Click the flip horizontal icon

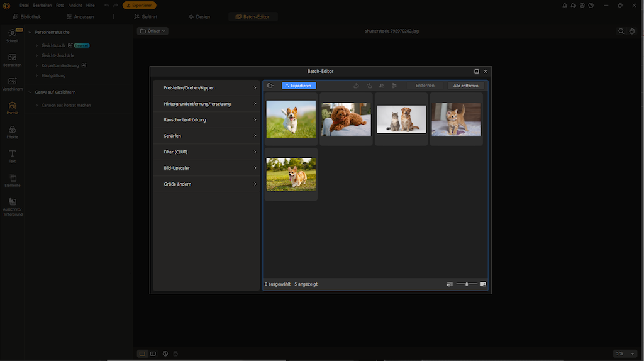click(382, 86)
